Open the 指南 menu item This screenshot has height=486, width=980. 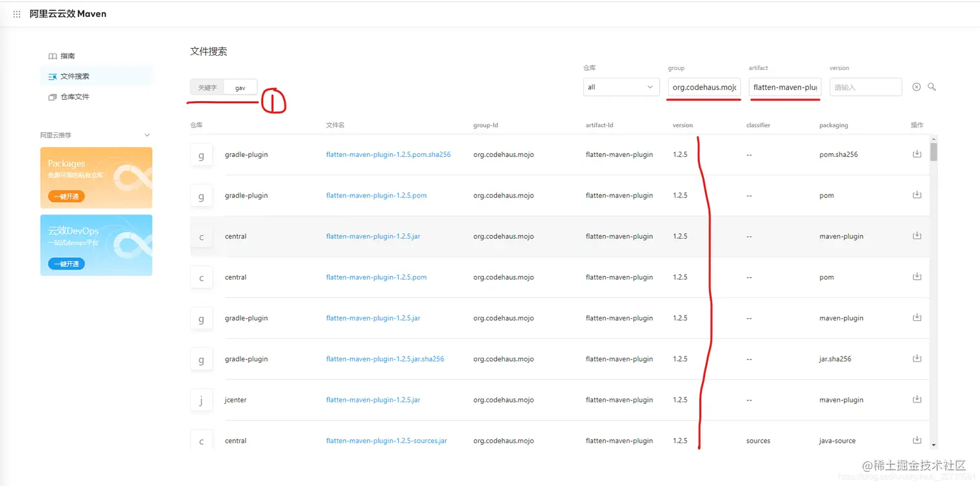click(97, 56)
